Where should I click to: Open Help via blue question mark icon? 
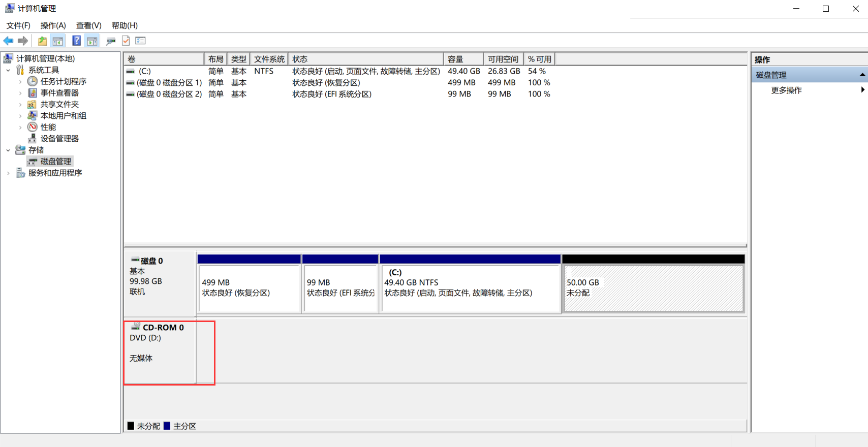pyautogui.click(x=76, y=41)
